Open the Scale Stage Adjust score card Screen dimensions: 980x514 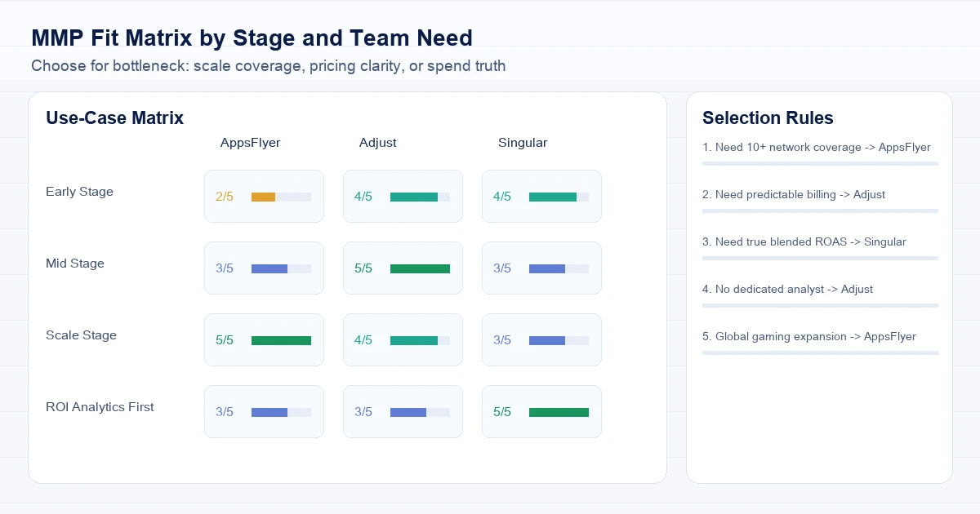click(x=403, y=339)
